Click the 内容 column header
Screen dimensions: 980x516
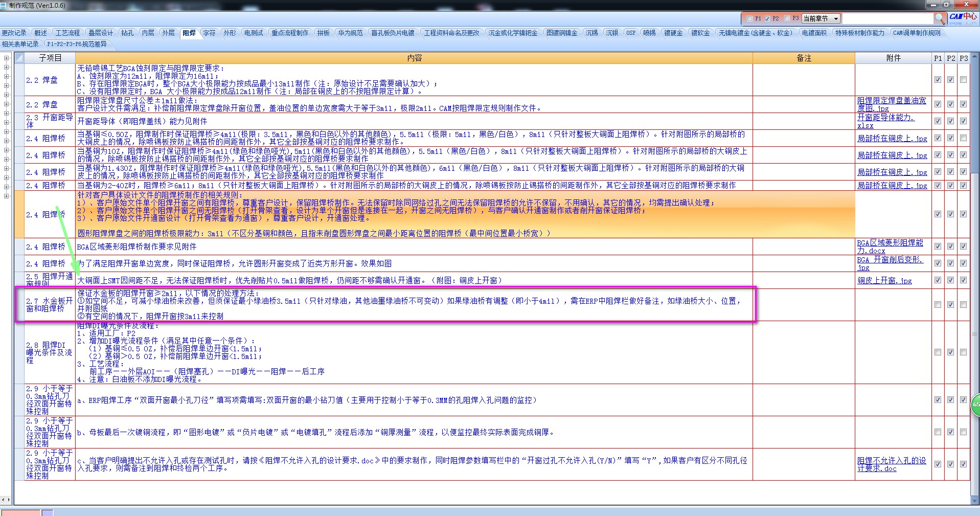pos(415,58)
